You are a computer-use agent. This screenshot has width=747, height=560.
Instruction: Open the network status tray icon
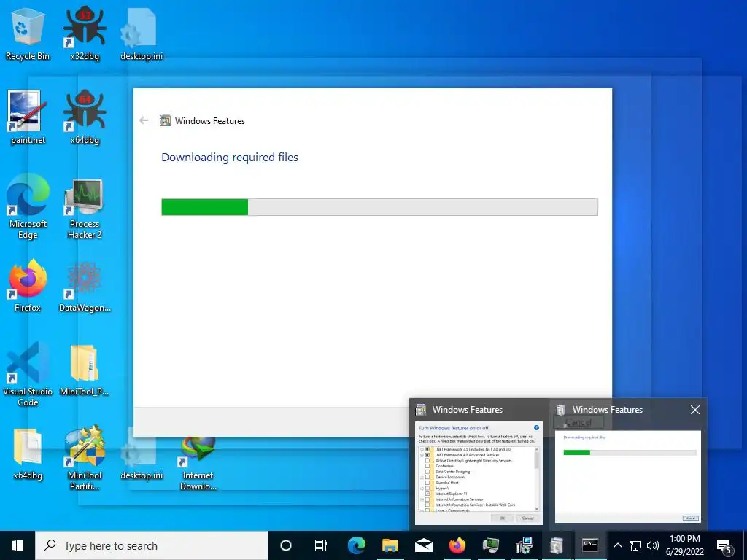tap(635, 545)
